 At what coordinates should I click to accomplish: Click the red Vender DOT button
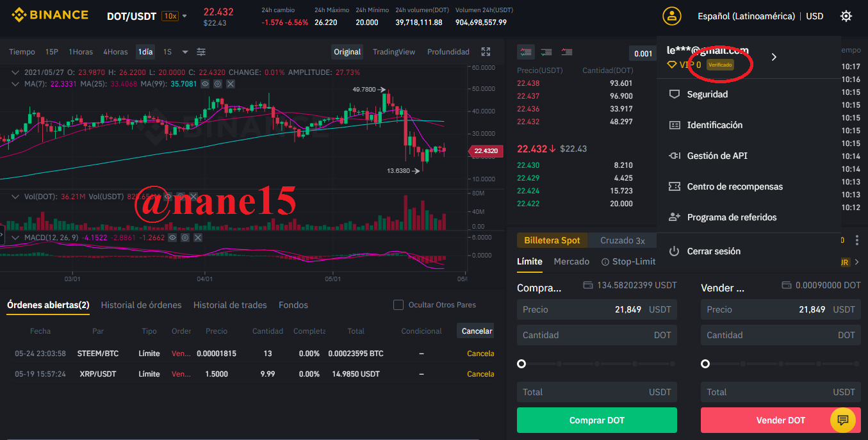click(781, 420)
